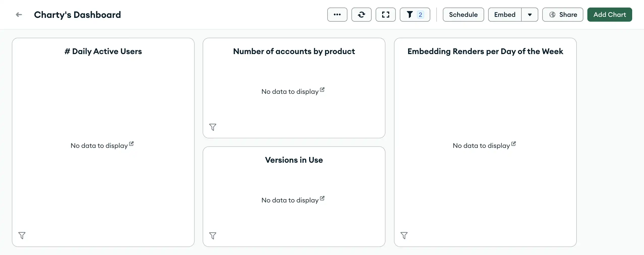The width and height of the screenshot is (644, 255).
Task: Go back using the left arrow
Action: click(19, 15)
